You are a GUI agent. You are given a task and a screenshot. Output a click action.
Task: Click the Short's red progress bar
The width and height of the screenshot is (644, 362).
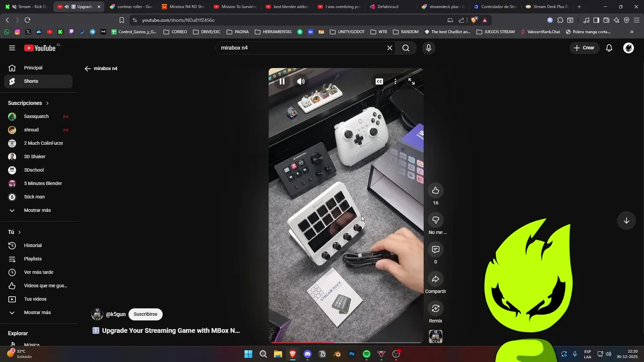coord(346,343)
